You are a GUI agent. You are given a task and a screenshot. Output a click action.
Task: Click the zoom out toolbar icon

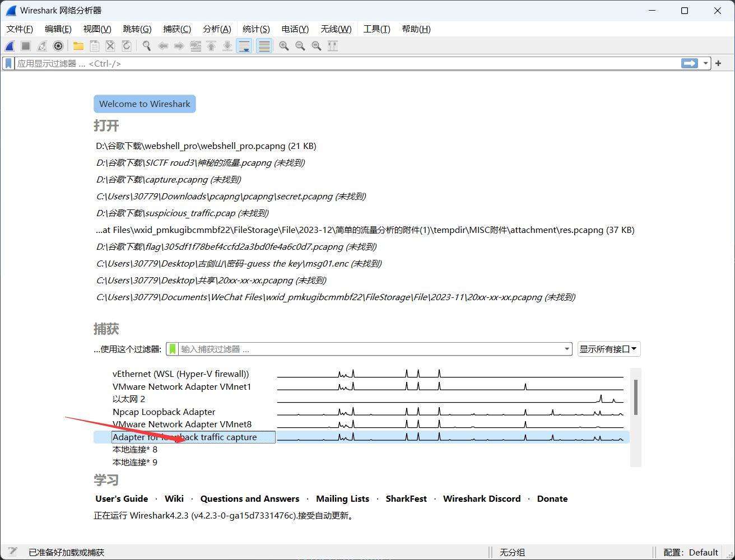[x=300, y=46]
